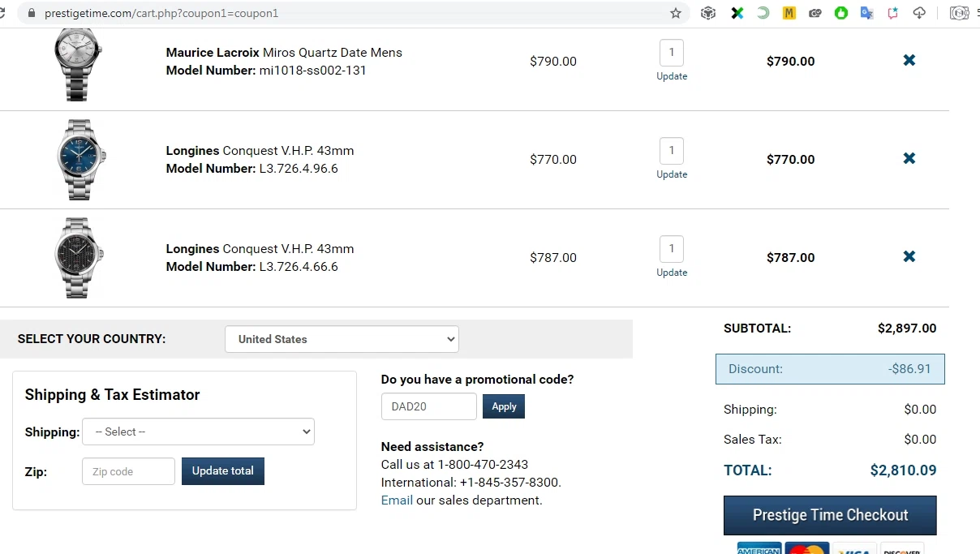Focus the promotional code field with DAD20

point(429,406)
